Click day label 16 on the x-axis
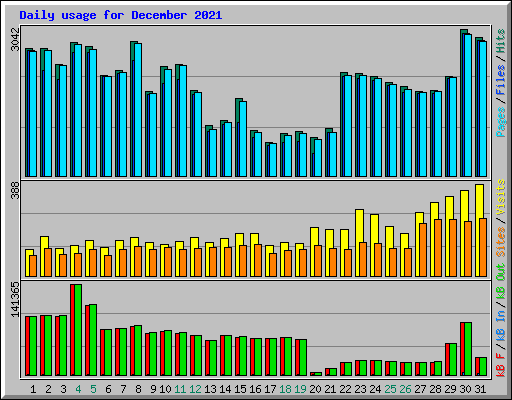 click(x=255, y=389)
